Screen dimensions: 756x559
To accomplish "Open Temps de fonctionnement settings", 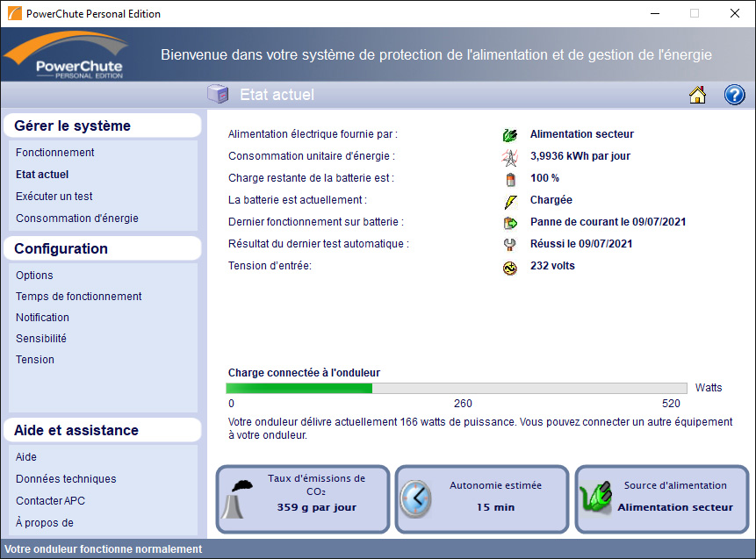I will point(79,297).
